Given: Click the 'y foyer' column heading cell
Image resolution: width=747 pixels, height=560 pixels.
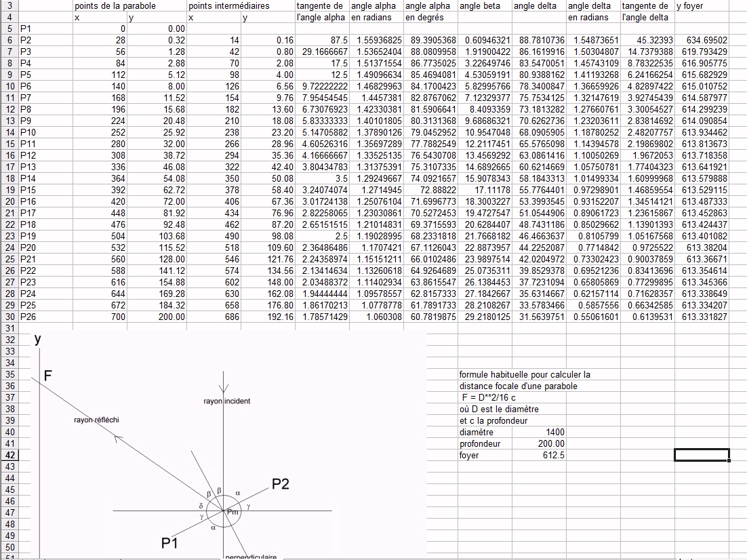Looking at the screenshot, I should pyautogui.click(x=702, y=5).
